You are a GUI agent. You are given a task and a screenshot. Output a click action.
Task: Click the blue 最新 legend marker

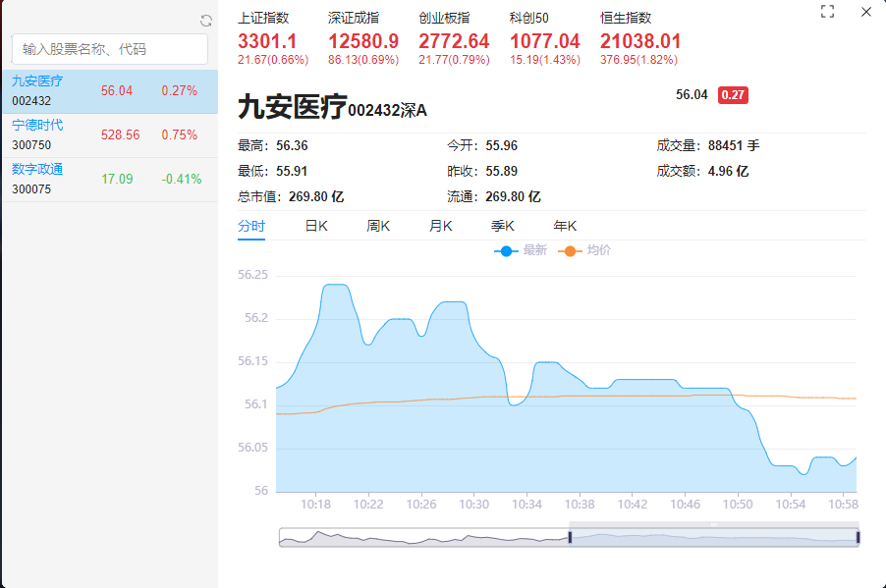coord(504,250)
